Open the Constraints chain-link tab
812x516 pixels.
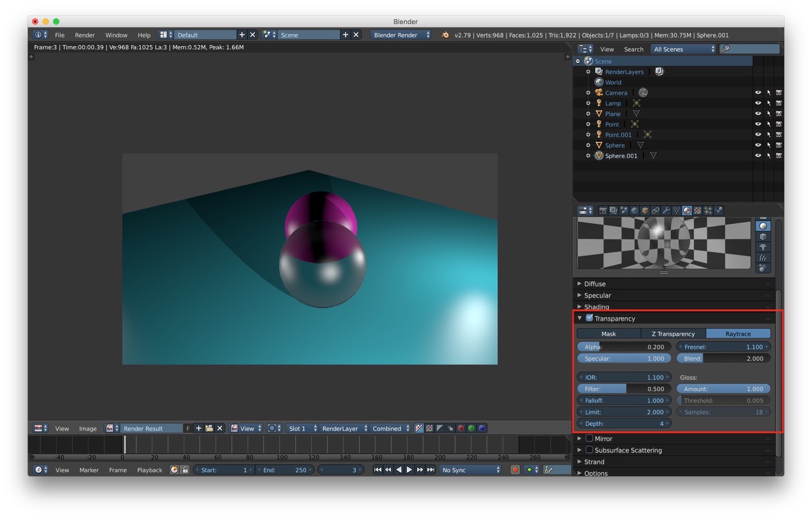pyautogui.click(x=655, y=210)
